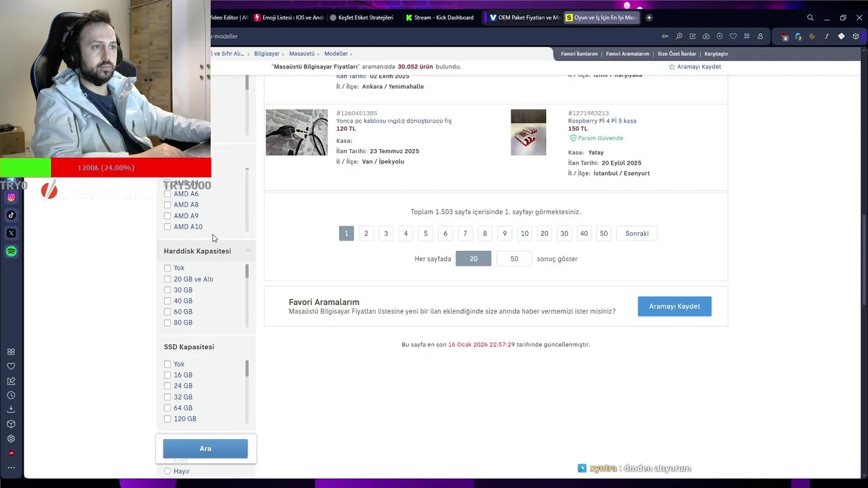Screen dimensions: 868x488
Task: Open the edit/notes icon in the sidebar
Action: pyautogui.click(x=11, y=381)
